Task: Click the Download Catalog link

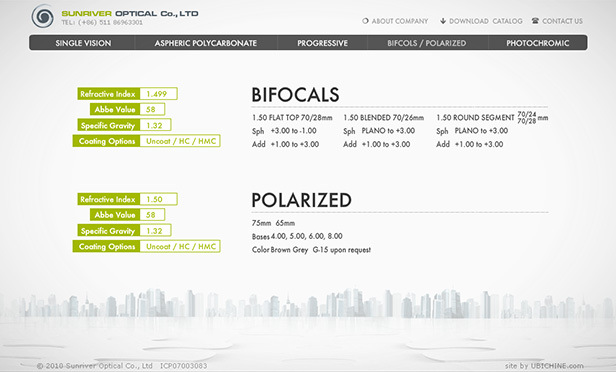Action: coord(486,21)
